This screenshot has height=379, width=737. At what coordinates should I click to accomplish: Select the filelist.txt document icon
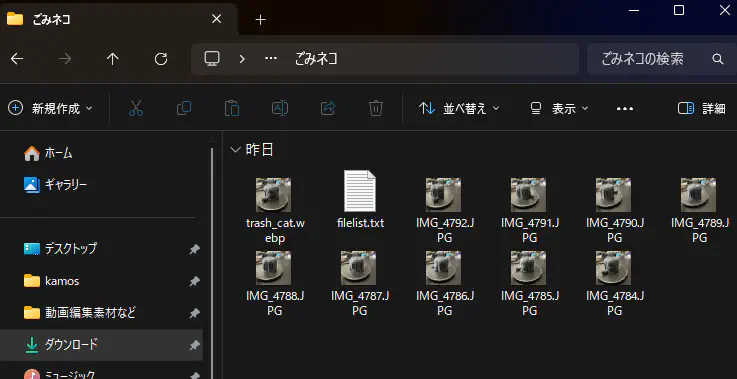[360, 191]
